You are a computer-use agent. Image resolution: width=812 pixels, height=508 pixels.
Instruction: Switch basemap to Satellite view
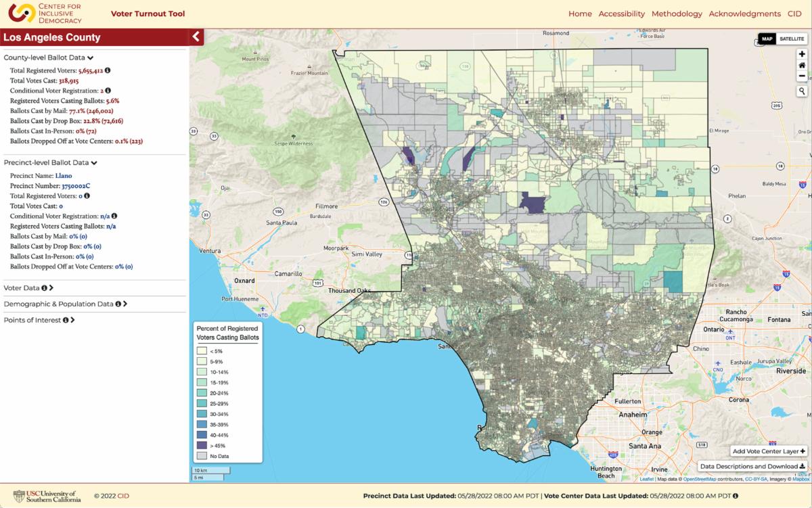(x=792, y=39)
